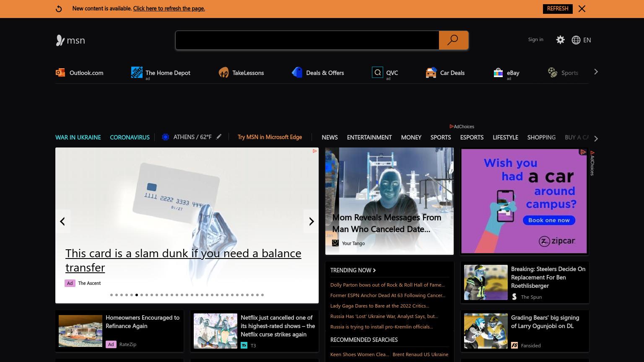Click the black REFRESH button

(558, 9)
